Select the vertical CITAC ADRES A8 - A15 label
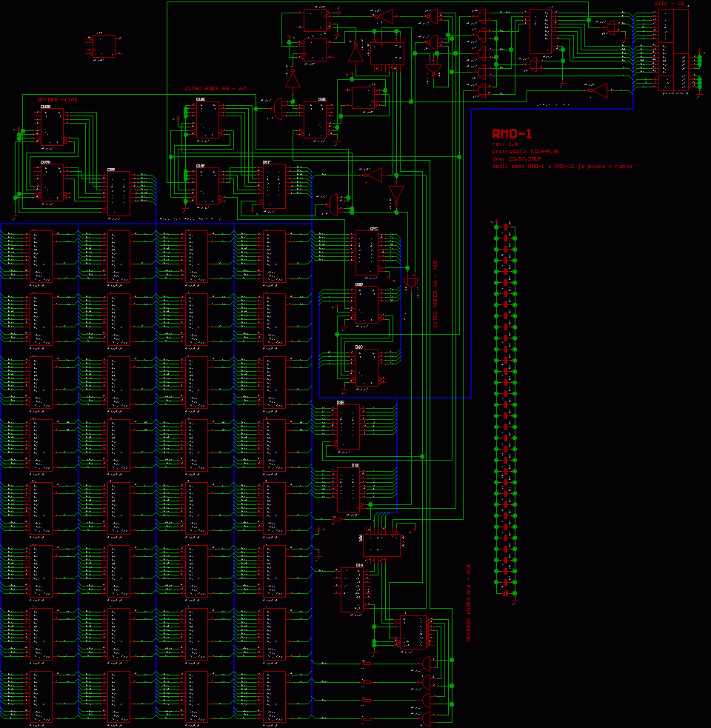The width and height of the screenshot is (711, 728). click(435, 294)
